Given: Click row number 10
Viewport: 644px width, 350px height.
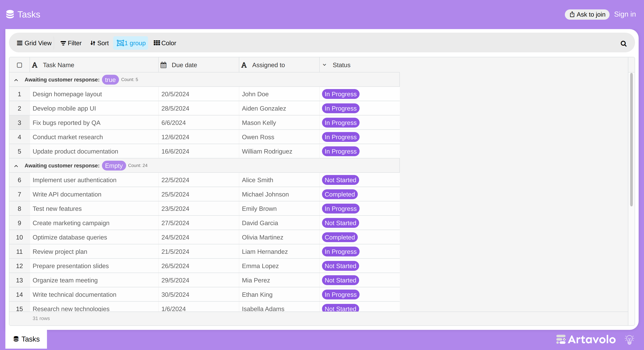Looking at the screenshot, I should coord(19,237).
